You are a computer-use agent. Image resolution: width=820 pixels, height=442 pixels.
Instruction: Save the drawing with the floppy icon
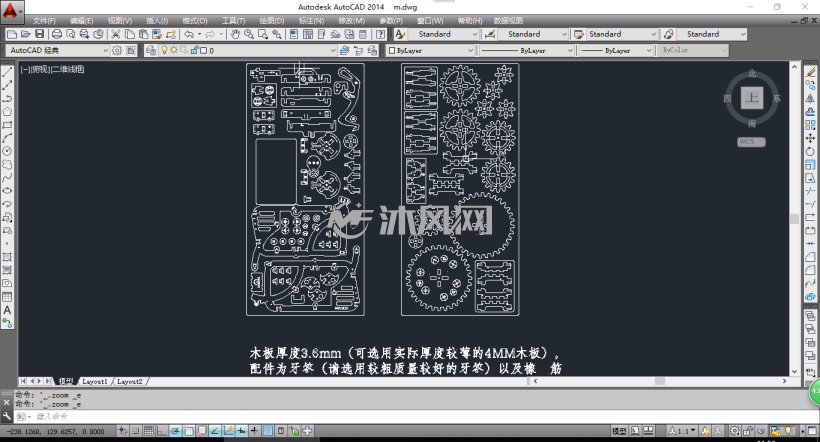pyautogui.click(x=39, y=34)
